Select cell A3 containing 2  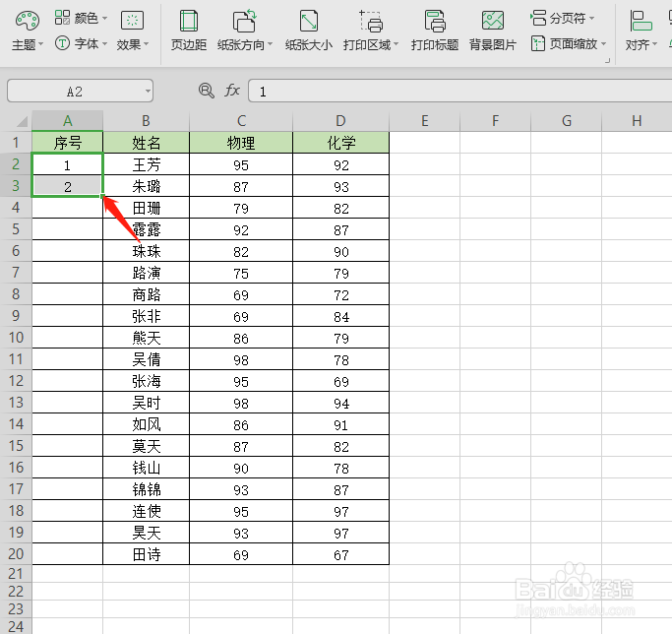(x=67, y=186)
